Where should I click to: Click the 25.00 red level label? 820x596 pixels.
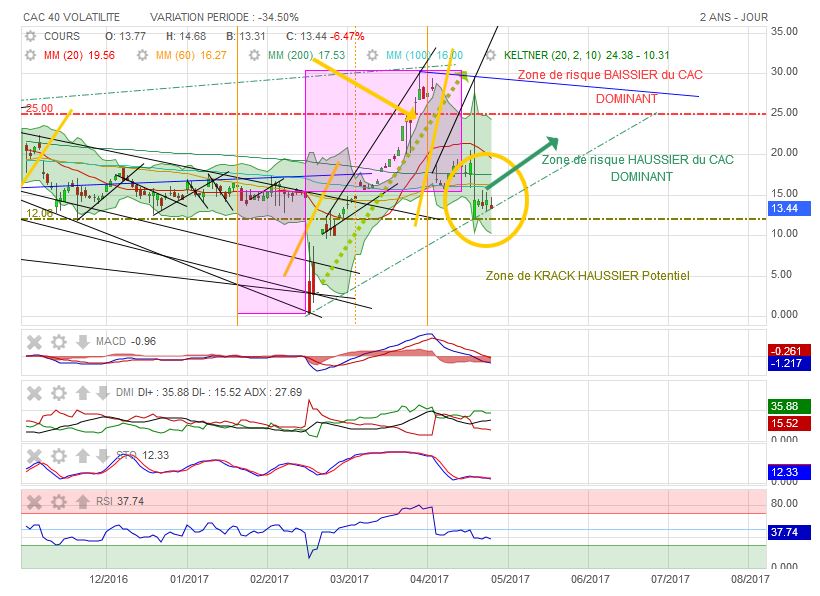[x=40, y=108]
